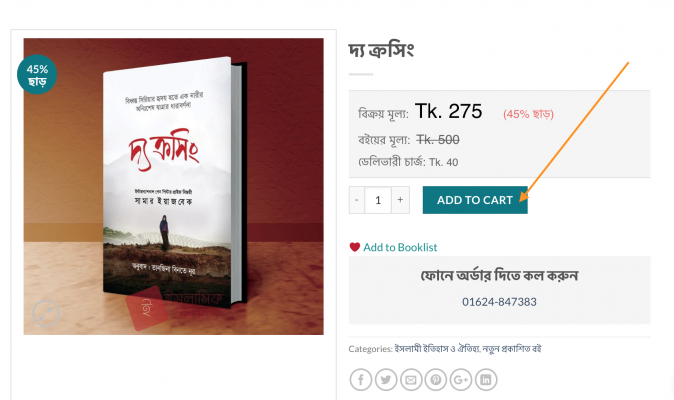Open নতুন প্রকাশিত বই category link
674x400 pixels.
512,348
